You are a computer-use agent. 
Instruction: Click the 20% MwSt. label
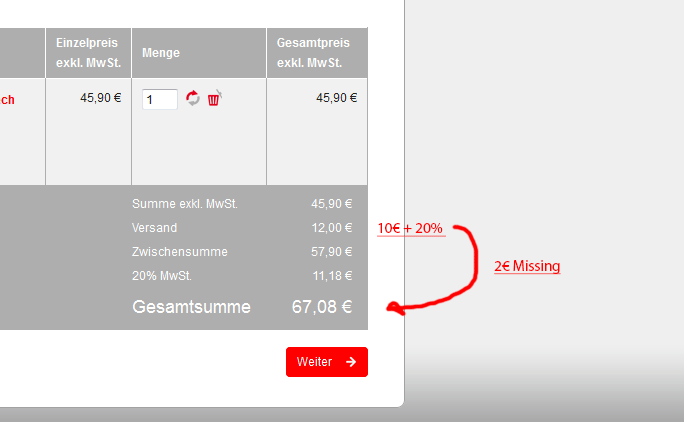(x=162, y=276)
